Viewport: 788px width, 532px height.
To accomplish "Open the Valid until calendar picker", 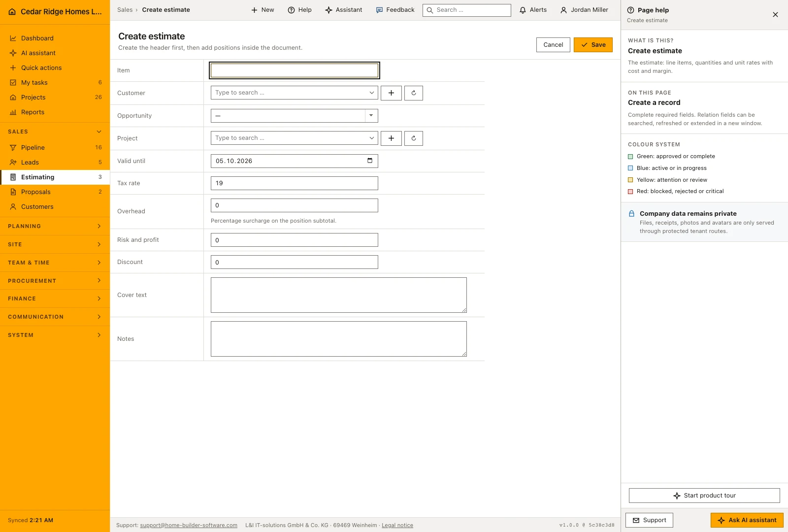I will tap(370, 161).
